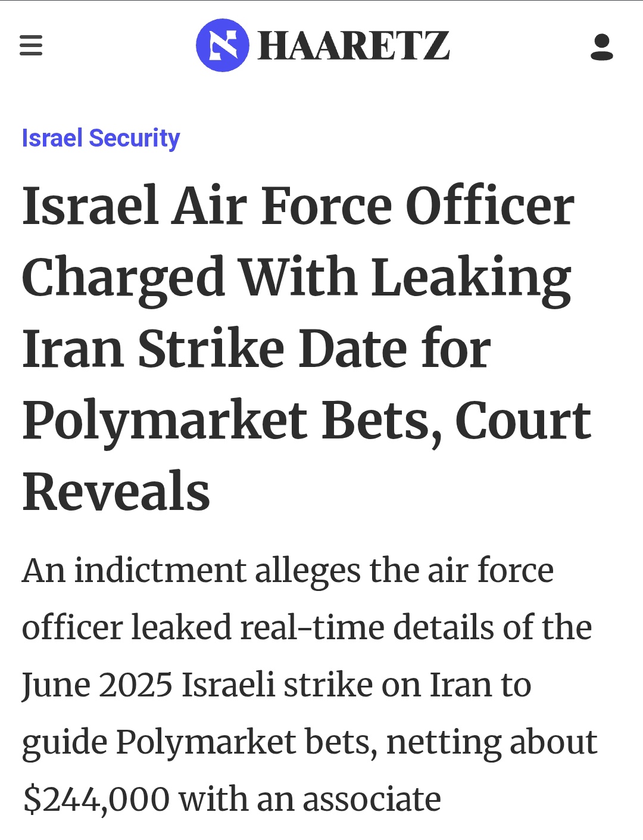Screen dimensions: 643x840
Task: Click "An indictment alleges" in the summary
Action: click(x=191, y=571)
